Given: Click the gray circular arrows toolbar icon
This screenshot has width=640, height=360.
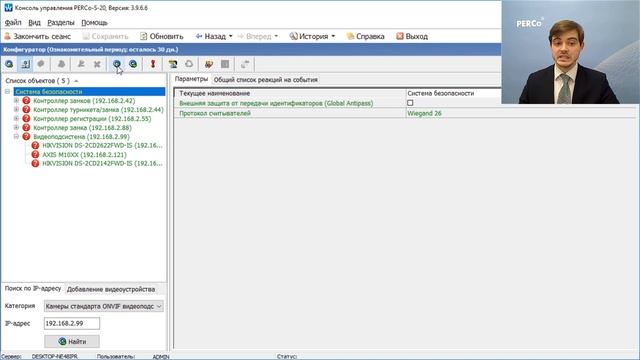Looking at the screenshot, I should [189, 64].
